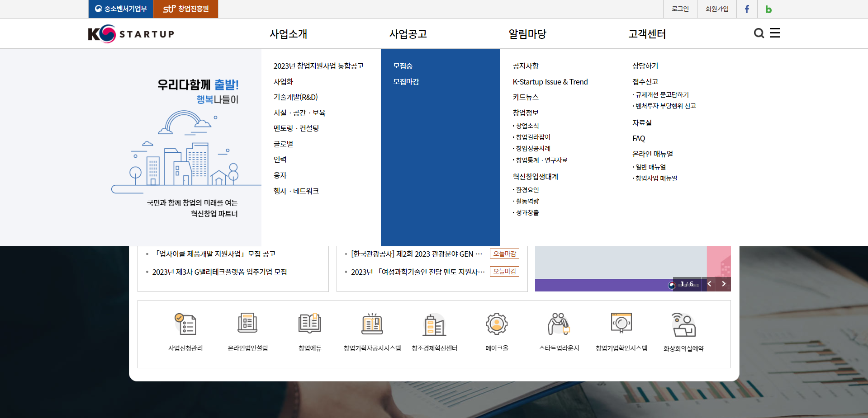868x418 pixels.
Task: Open 창업진흥원 top tab
Action: click(x=186, y=9)
